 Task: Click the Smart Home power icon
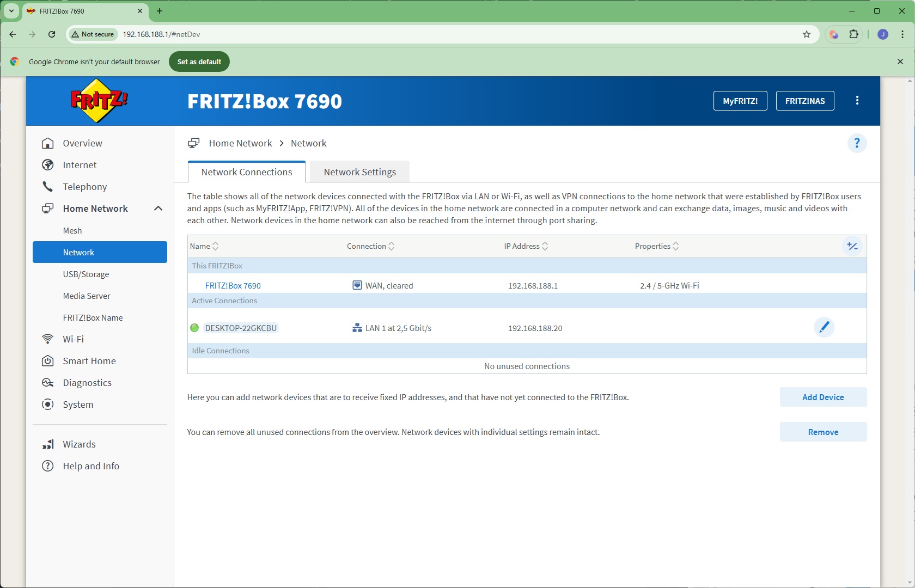click(48, 361)
